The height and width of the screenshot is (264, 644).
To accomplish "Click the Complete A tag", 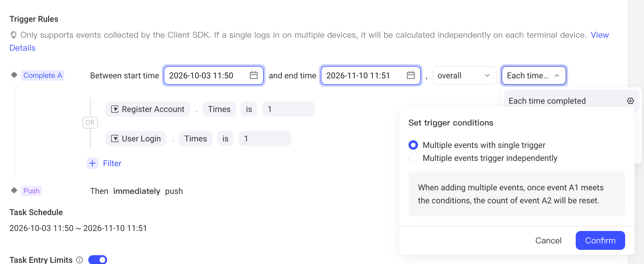I will coord(43,75).
